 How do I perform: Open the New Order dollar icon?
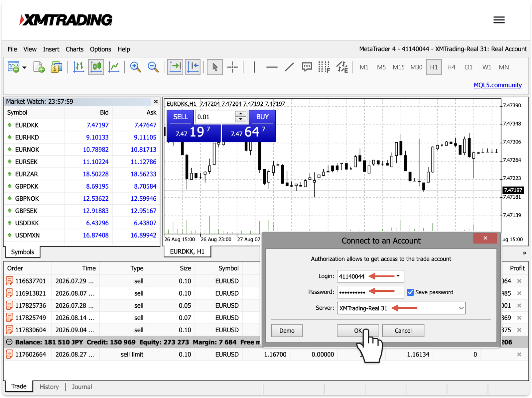(57, 67)
